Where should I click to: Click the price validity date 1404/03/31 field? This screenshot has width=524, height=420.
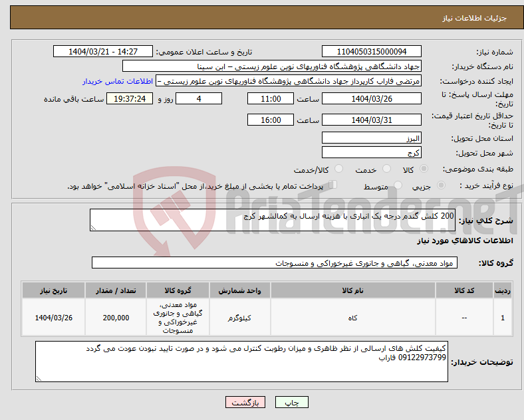372,120
